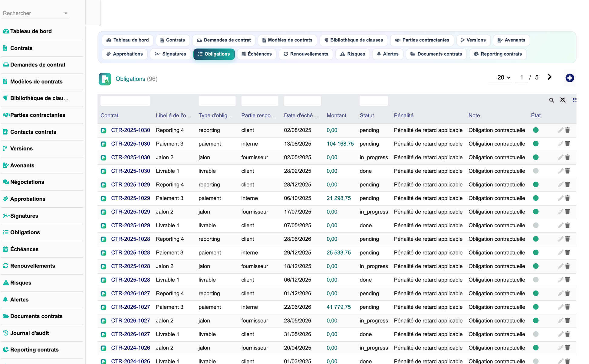The image size is (589, 364).
Task: Click the blue plus add obligation icon
Action: pos(570,78)
